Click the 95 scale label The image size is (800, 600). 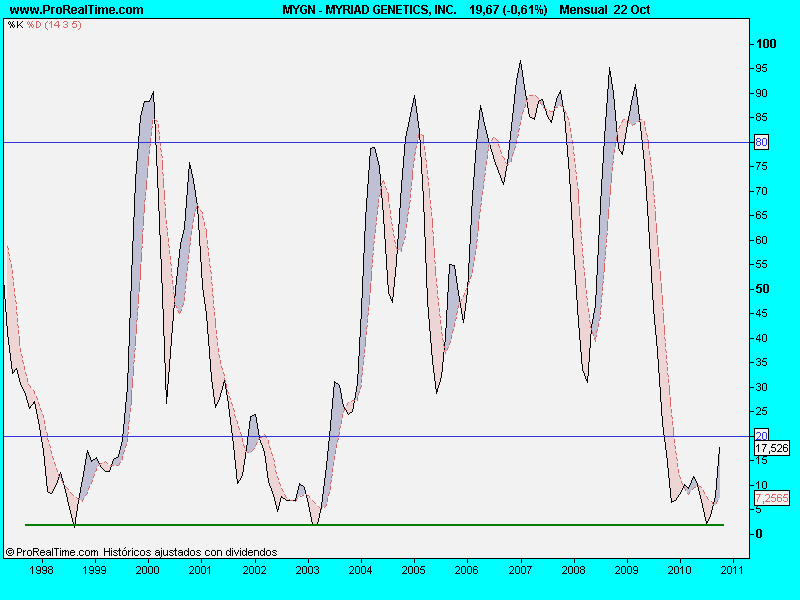[761, 68]
